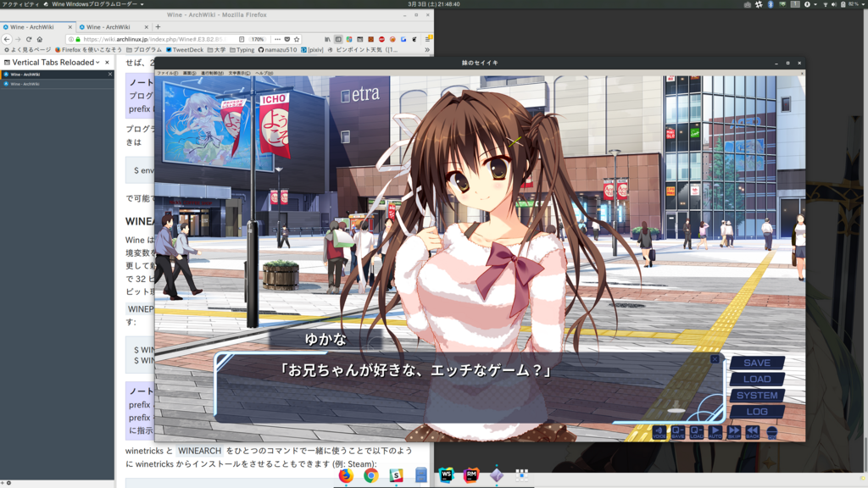The width and height of the screenshot is (868, 488).
Task: Open Firefox を使いこなそう bookmark
Action: pyautogui.click(x=88, y=50)
